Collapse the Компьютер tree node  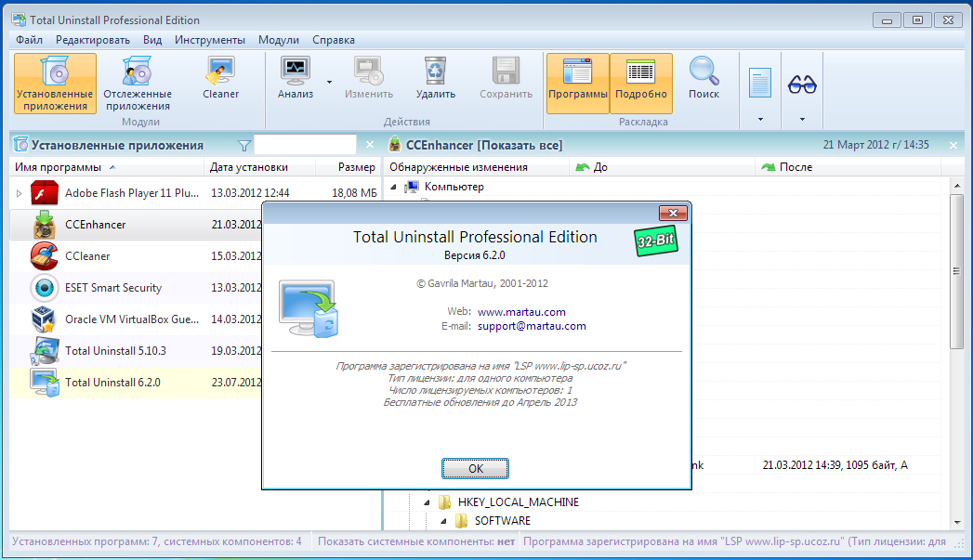pyautogui.click(x=393, y=187)
